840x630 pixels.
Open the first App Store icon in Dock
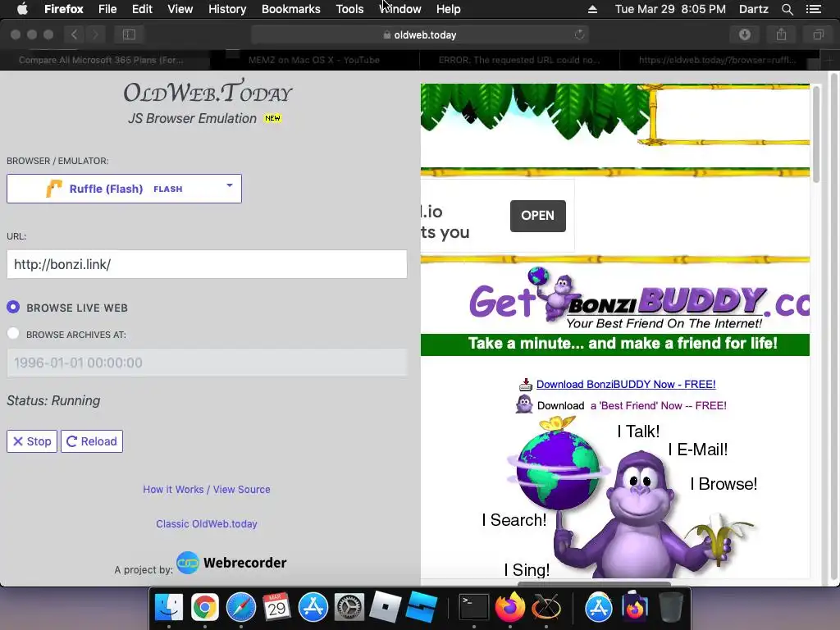click(x=313, y=608)
